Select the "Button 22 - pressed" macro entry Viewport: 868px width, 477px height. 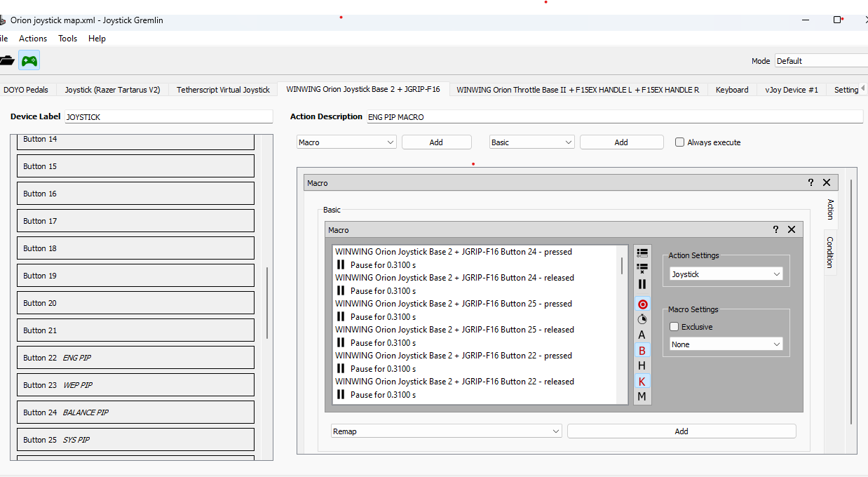[454, 356]
